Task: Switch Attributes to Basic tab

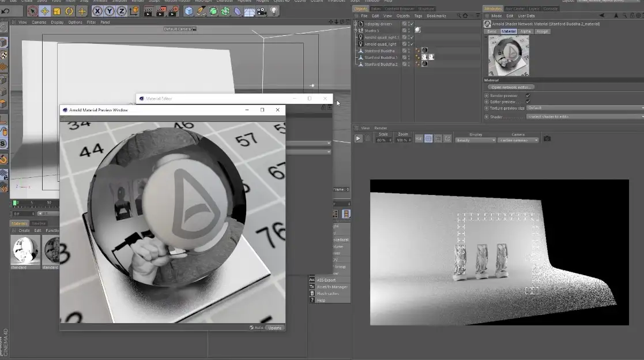Action: pyautogui.click(x=492, y=31)
